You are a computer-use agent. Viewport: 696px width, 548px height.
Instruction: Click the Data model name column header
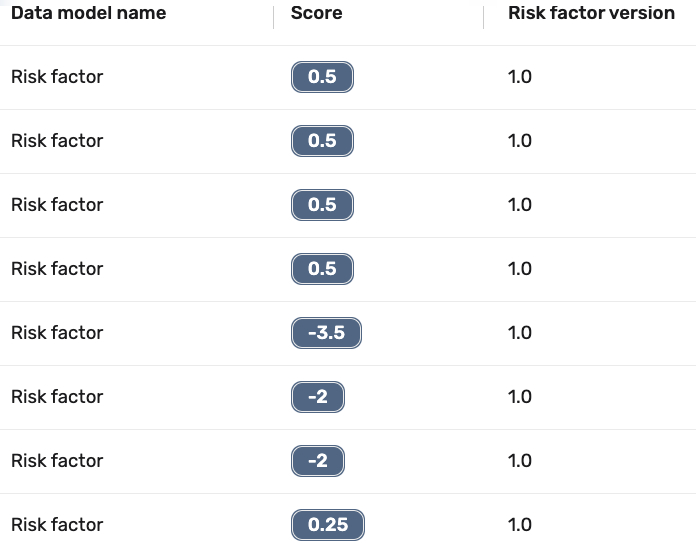[88, 13]
